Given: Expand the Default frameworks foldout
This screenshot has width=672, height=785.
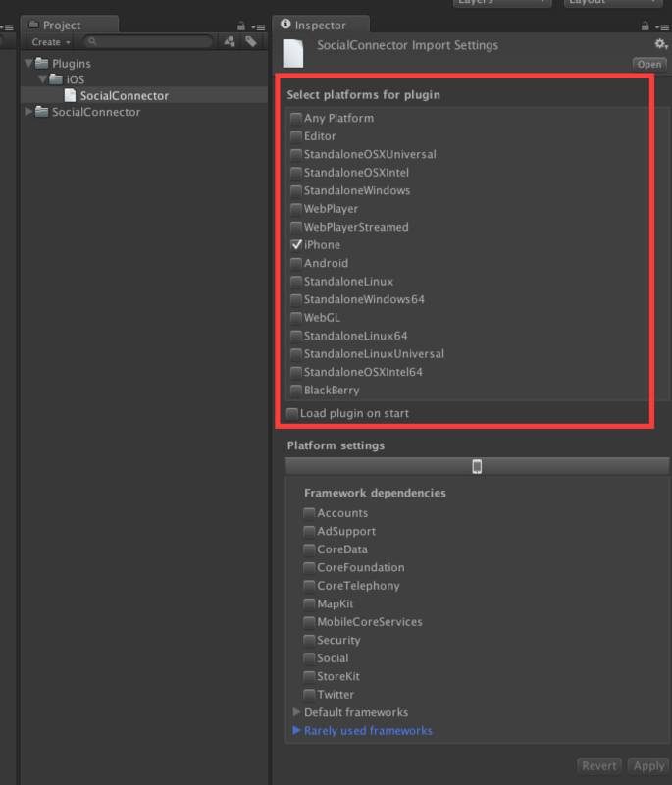Looking at the screenshot, I should coord(296,712).
